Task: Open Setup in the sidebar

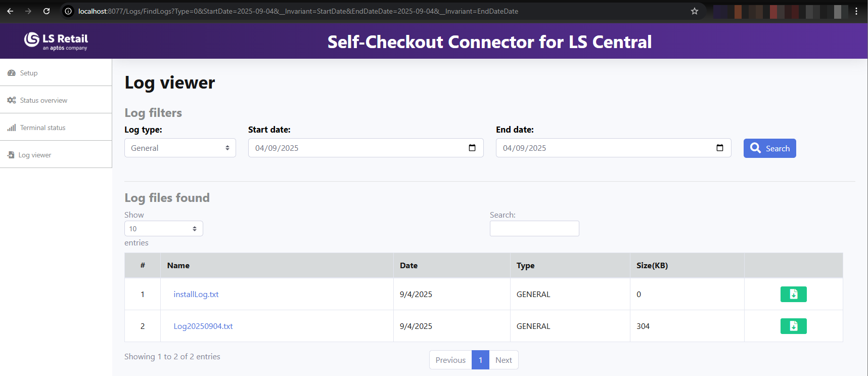Action: click(x=29, y=73)
